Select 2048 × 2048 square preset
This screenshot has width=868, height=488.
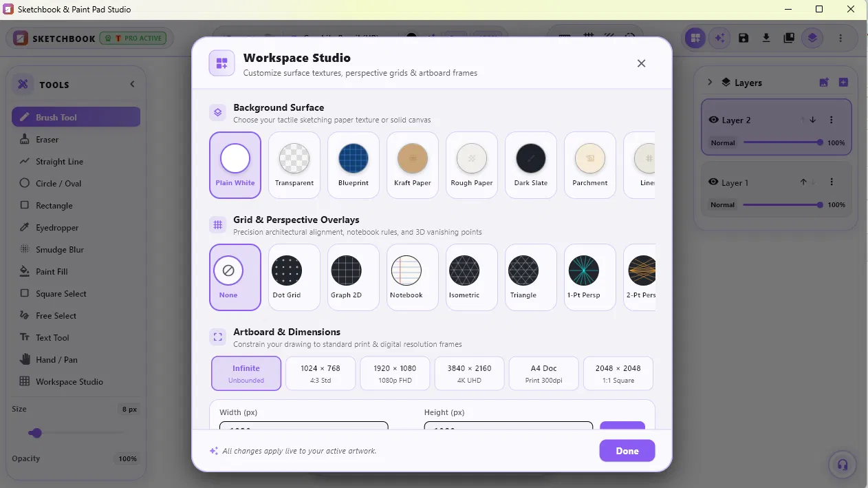pyautogui.click(x=618, y=374)
